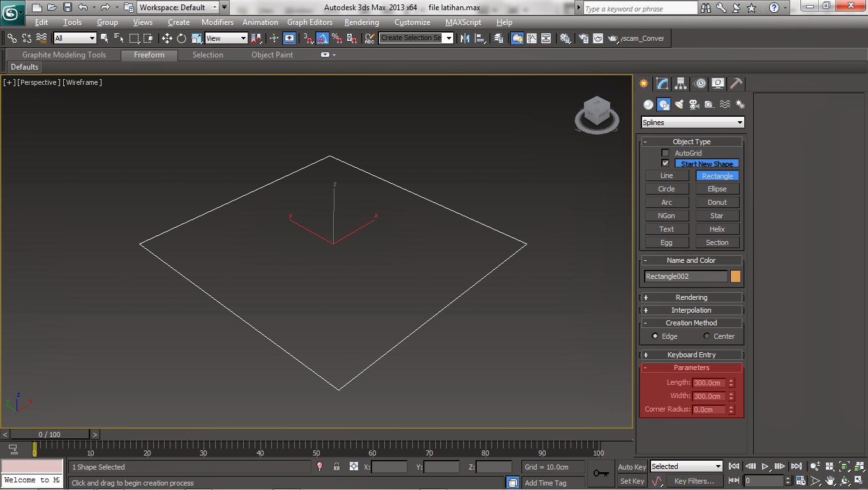Click the Select by Name icon

point(119,38)
